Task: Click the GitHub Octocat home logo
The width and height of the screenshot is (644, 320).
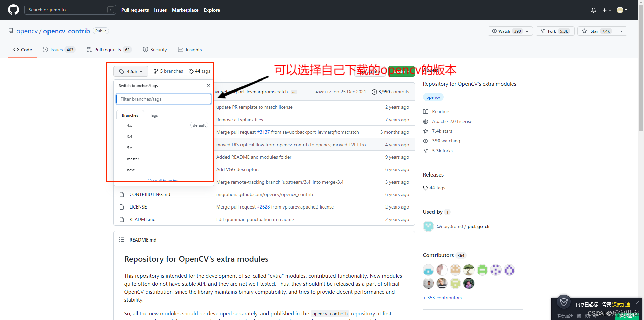Action: coord(13,10)
